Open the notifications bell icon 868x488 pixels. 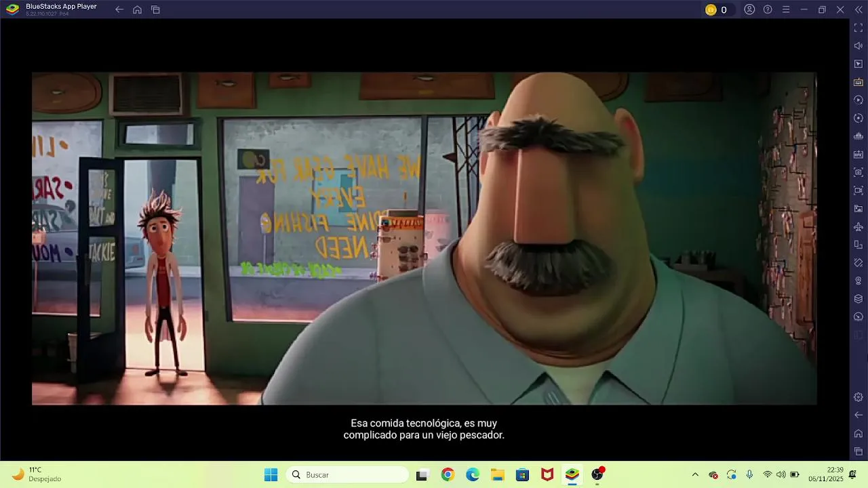click(x=853, y=474)
